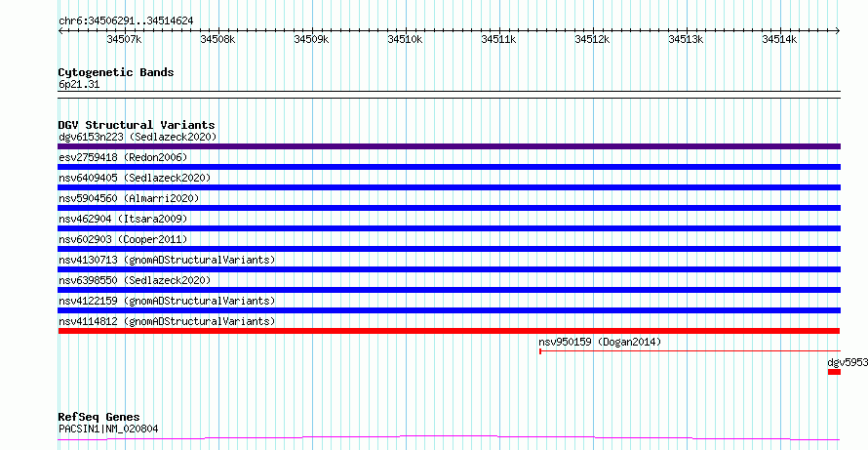The height and width of the screenshot is (450, 868).
Task: Click the RefSeq Genes track title
Action: [x=99, y=417]
